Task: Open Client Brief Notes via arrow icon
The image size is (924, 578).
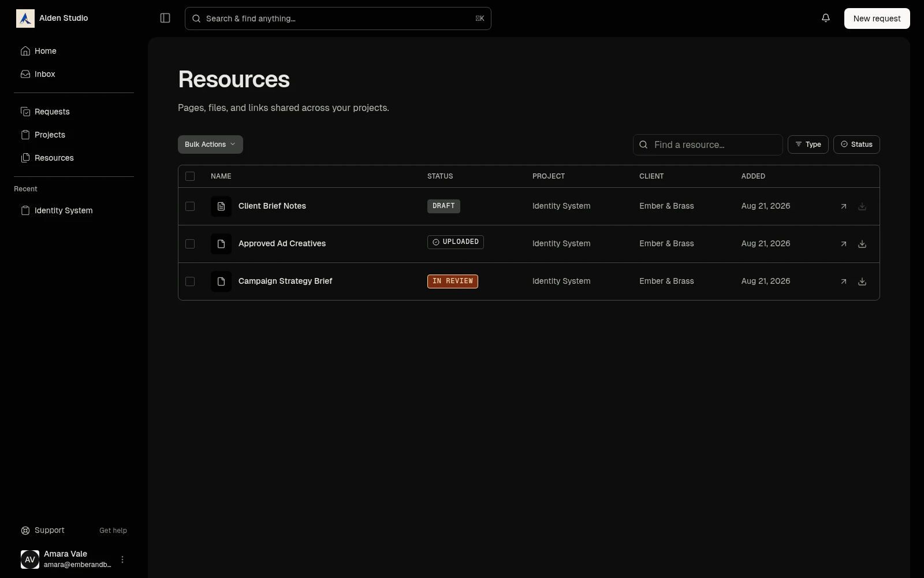Action: (844, 206)
